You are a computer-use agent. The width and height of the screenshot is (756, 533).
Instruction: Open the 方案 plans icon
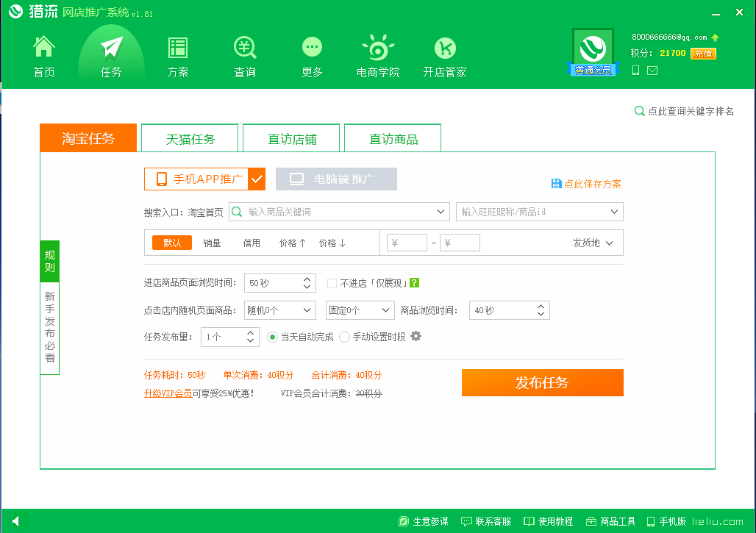point(178,48)
